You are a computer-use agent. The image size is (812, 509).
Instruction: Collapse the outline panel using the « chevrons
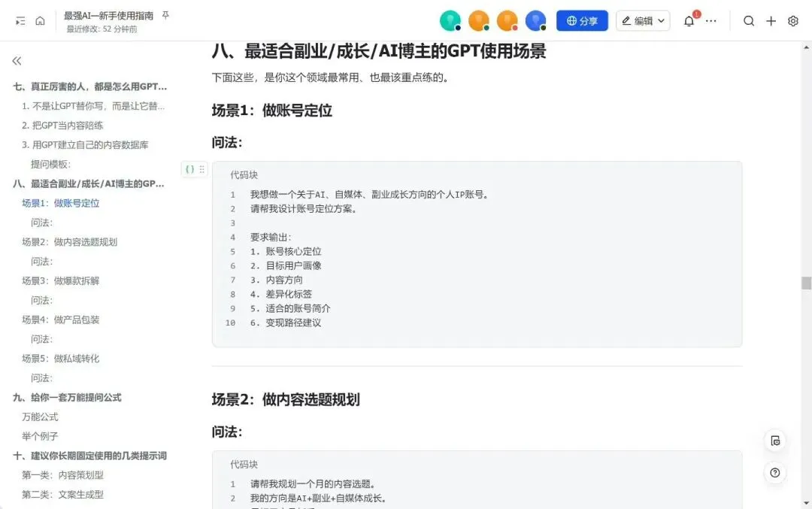[17, 59]
